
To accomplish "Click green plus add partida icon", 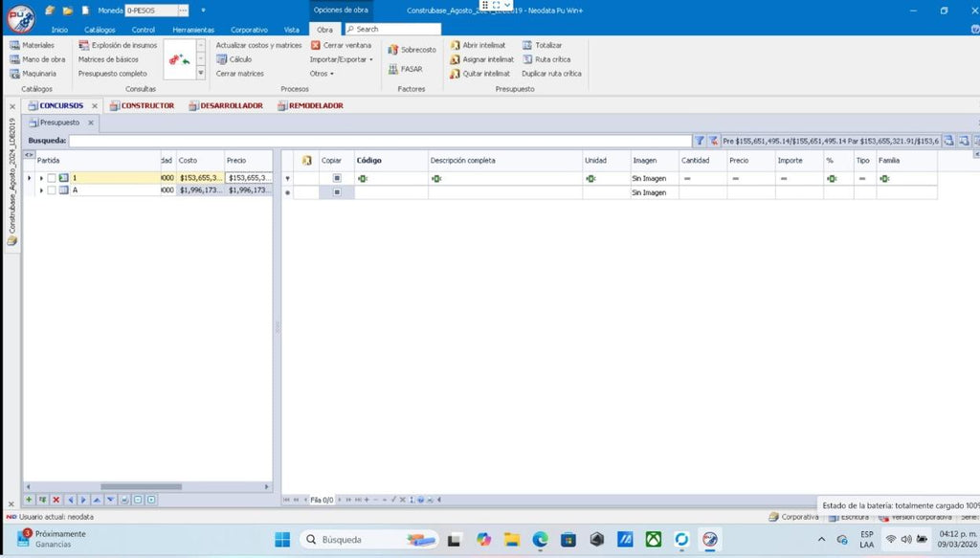I will [29, 500].
